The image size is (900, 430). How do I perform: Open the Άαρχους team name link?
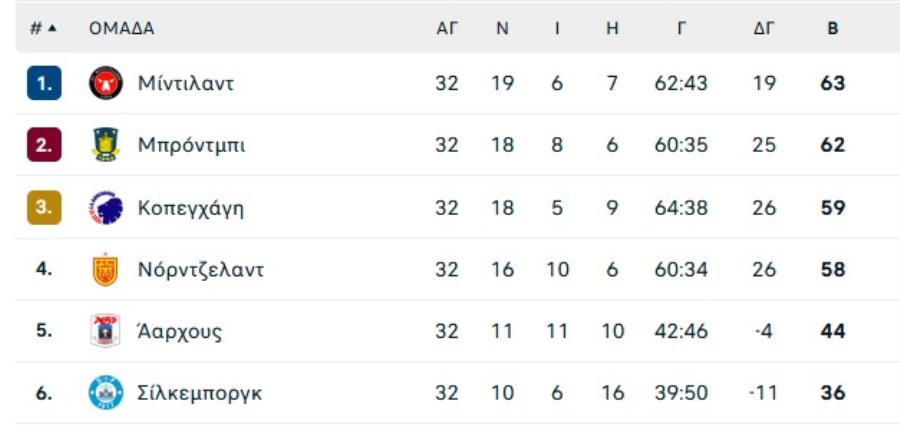[180, 332]
